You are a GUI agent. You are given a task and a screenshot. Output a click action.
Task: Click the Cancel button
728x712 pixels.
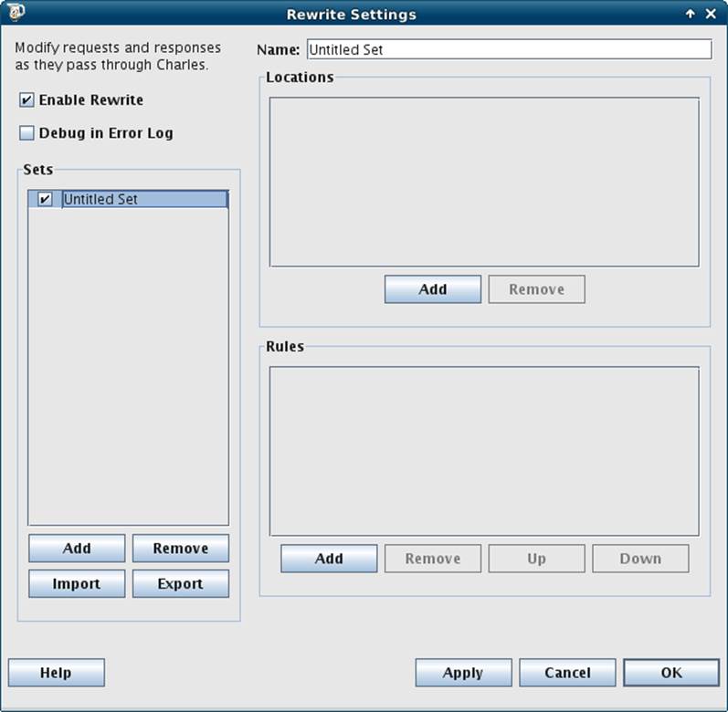coord(567,673)
